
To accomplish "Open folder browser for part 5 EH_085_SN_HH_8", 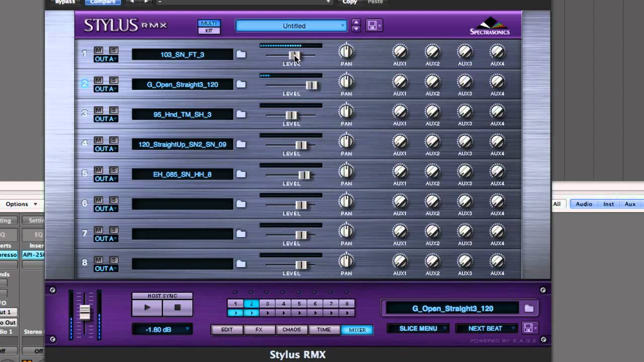I will (241, 174).
